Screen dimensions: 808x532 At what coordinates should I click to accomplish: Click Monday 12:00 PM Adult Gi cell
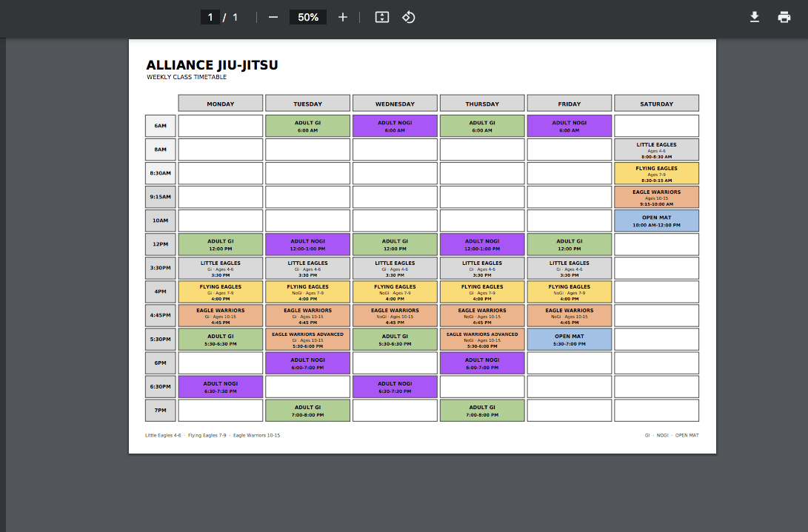pos(221,244)
